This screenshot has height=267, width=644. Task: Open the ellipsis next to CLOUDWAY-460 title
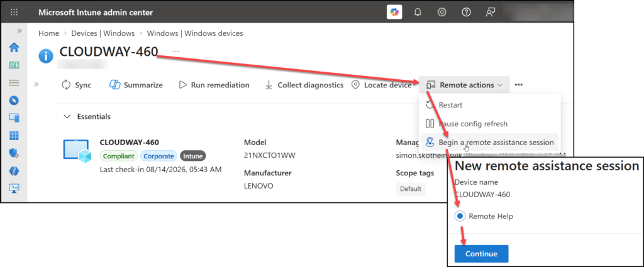point(176,52)
